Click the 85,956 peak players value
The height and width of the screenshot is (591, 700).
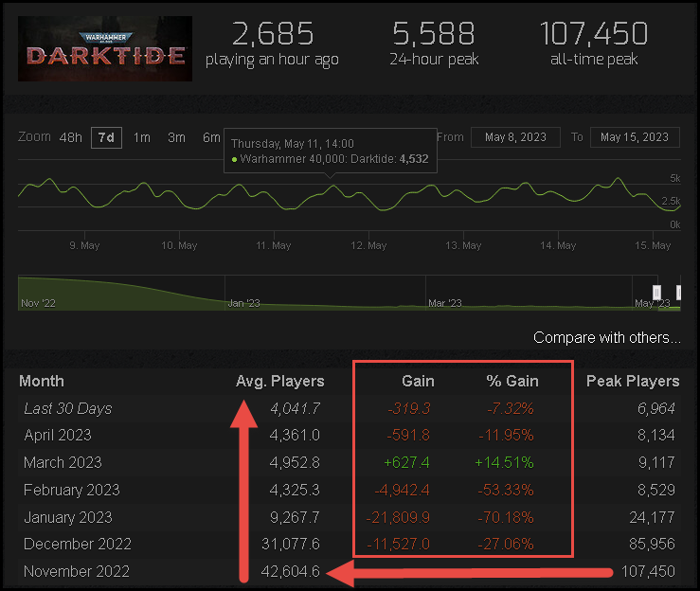[x=652, y=545]
